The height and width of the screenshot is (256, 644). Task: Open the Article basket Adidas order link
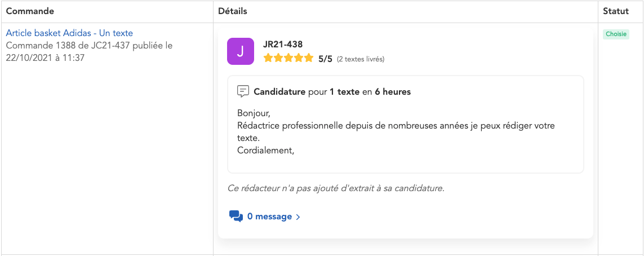pyautogui.click(x=69, y=33)
